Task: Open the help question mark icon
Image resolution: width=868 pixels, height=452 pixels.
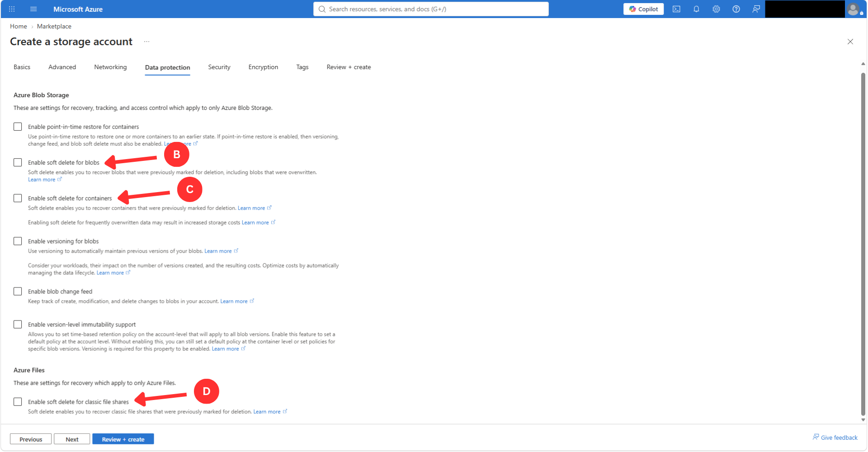Action: (736, 9)
